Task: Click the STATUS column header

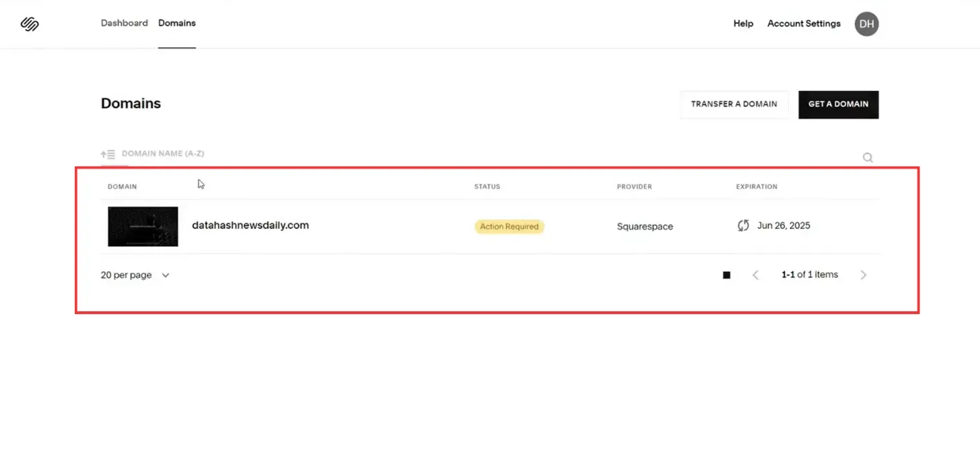Action: coord(487,187)
